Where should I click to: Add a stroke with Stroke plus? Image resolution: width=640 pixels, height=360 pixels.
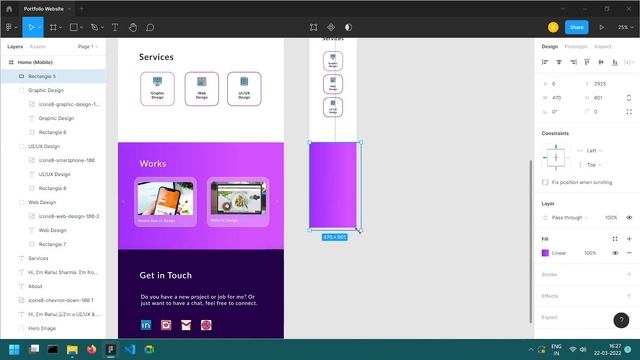[x=629, y=274]
